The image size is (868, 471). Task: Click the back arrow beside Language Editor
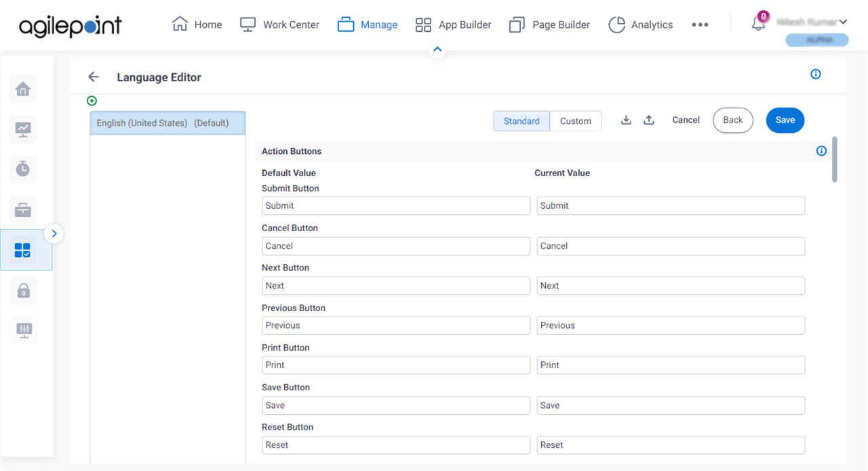pyautogui.click(x=94, y=77)
